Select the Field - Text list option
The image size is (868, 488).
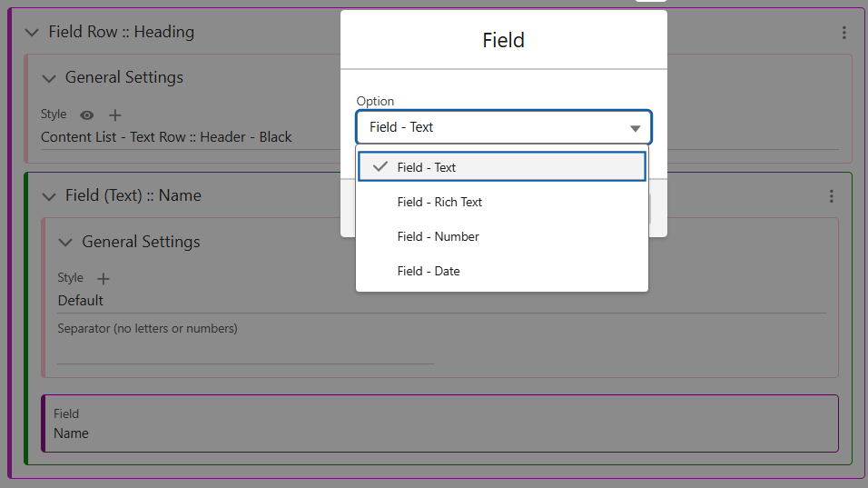pos(427,167)
